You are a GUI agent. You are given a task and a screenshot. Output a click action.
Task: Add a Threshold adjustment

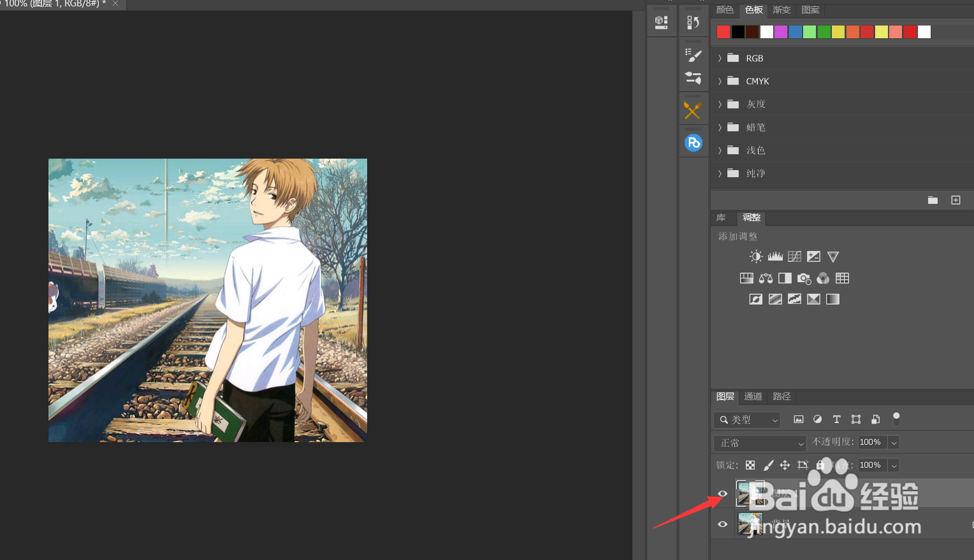pyautogui.click(x=794, y=299)
